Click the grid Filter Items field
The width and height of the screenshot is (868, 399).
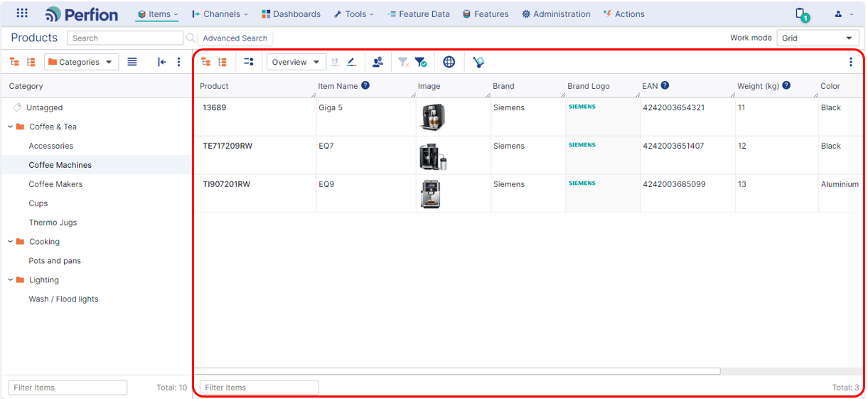(259, 388)
